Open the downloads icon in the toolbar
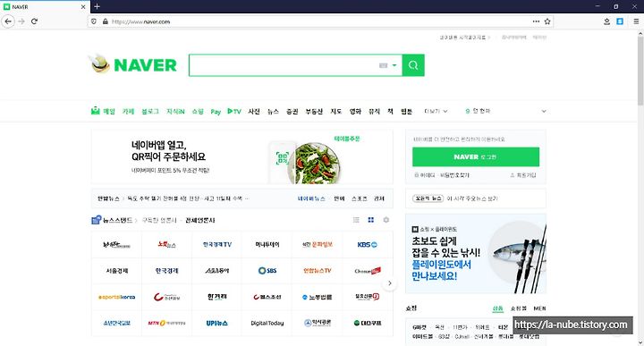Viewport: 644px width, 346px height. point(606,21)
